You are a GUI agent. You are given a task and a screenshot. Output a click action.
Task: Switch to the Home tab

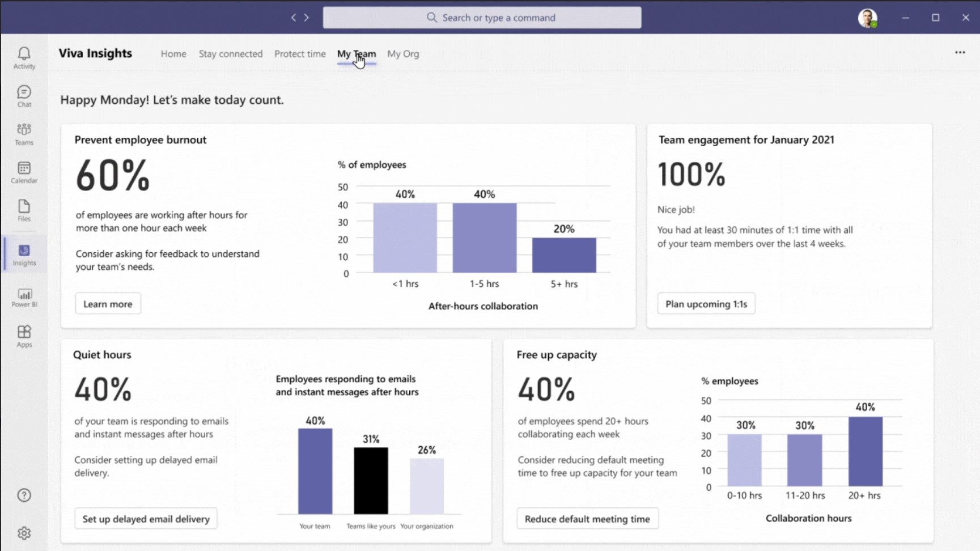(x=173, y=54)
